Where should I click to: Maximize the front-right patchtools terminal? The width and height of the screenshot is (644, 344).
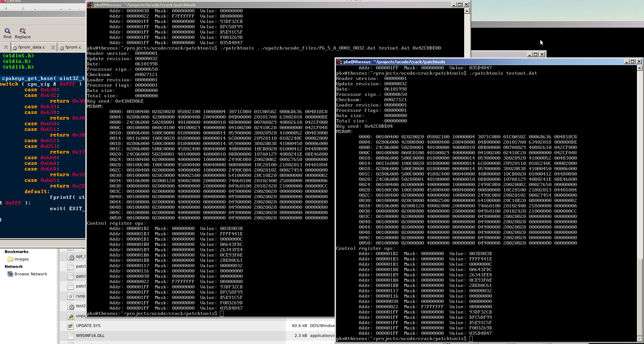(x=633, y=62)
